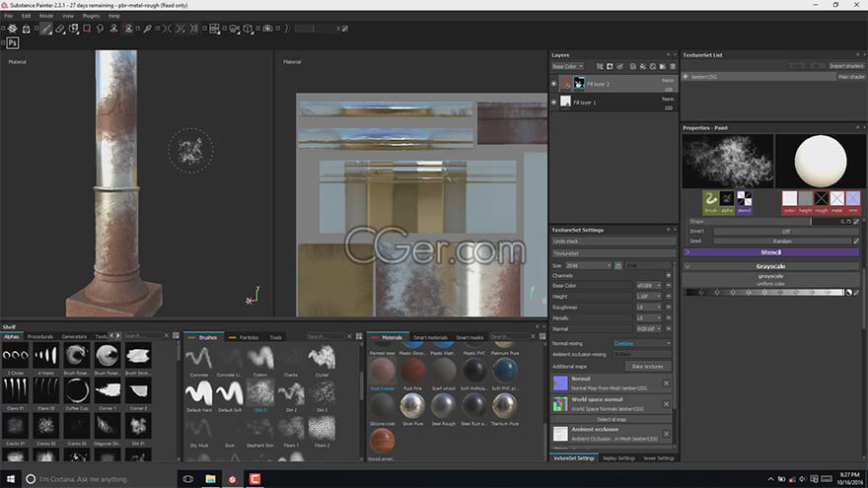Screen dimensions: 868x488
Task: Open the texture Size dropdown
Action: [588, 265]
